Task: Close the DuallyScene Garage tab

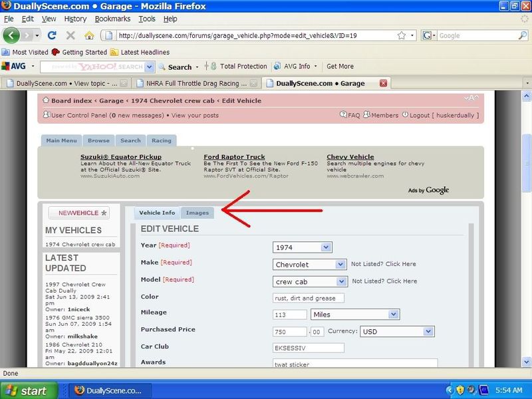Action: coord(383,83)
